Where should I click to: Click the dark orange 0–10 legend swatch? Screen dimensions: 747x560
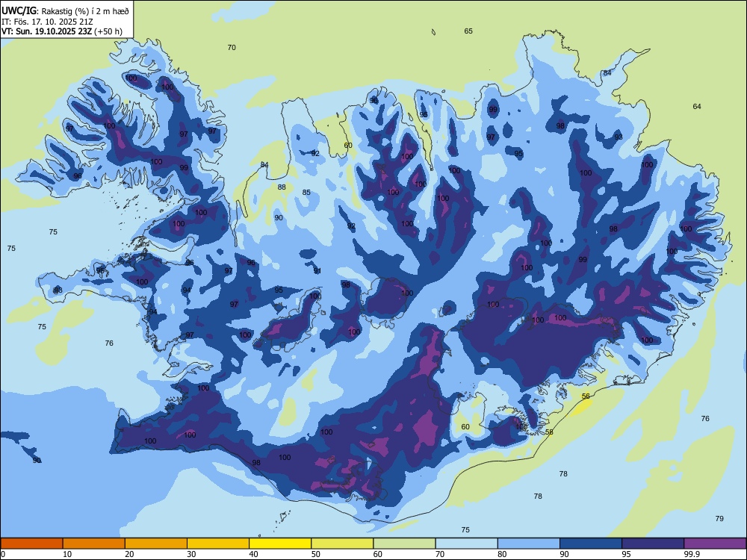(31, 544)
